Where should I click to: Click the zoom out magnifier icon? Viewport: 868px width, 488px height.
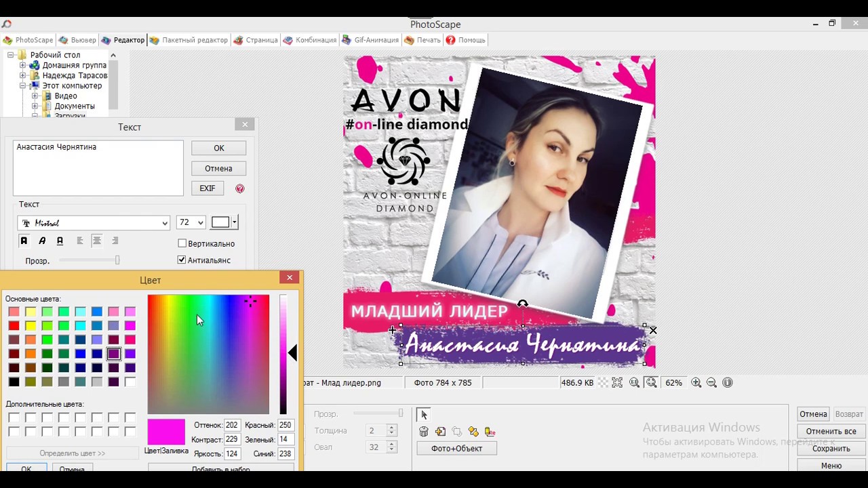pos(711,382)
